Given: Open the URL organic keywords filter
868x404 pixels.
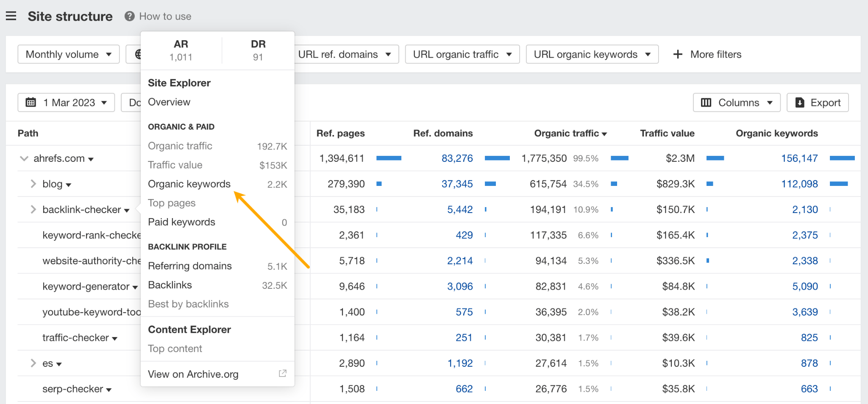Looking at the screenshot, I should pos(592,54).
